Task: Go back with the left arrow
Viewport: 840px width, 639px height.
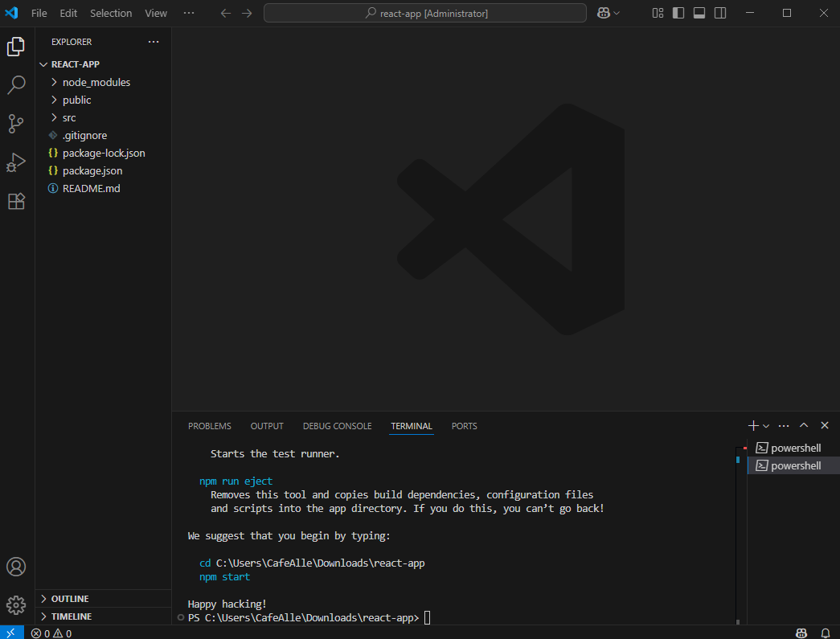Action: [226, 14]
